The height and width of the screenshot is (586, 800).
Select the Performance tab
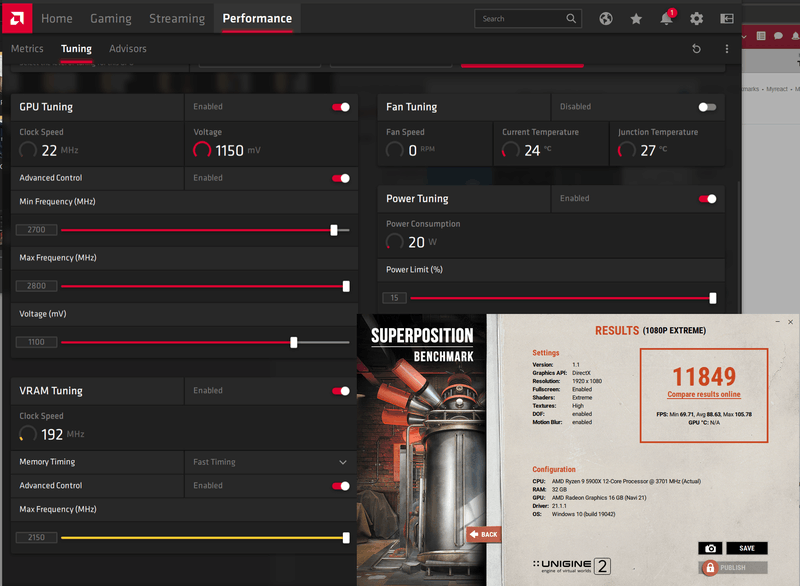257,19
